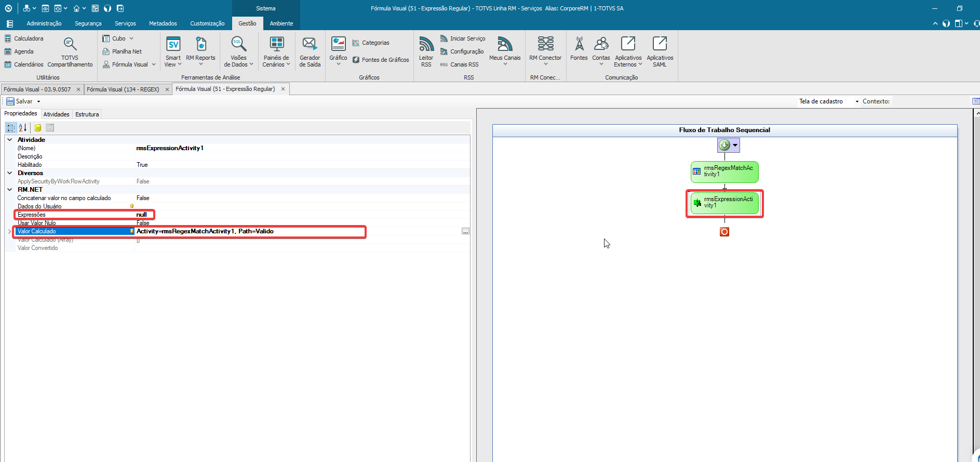Viewport: 980px width, 462px height.
Task: Open the application hamburger menu
Action: pos(10,24)
